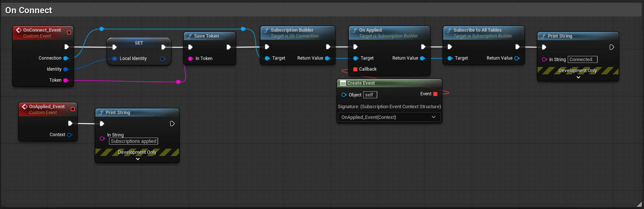The width and height of the screenshot is (644, 209).
Task: Select the On Connect comment box title
Action: pyautogui.click(x=29, y=10)
